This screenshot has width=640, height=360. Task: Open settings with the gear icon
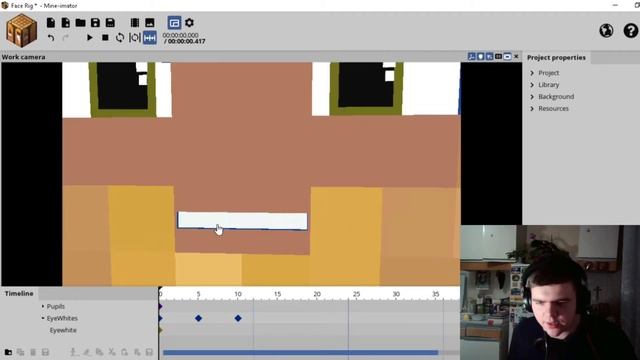click(189, 22)
